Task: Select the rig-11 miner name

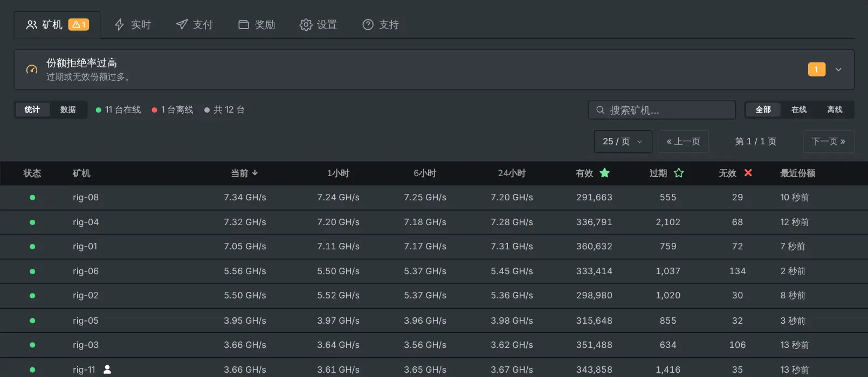Action: click(x=84, y=370)
